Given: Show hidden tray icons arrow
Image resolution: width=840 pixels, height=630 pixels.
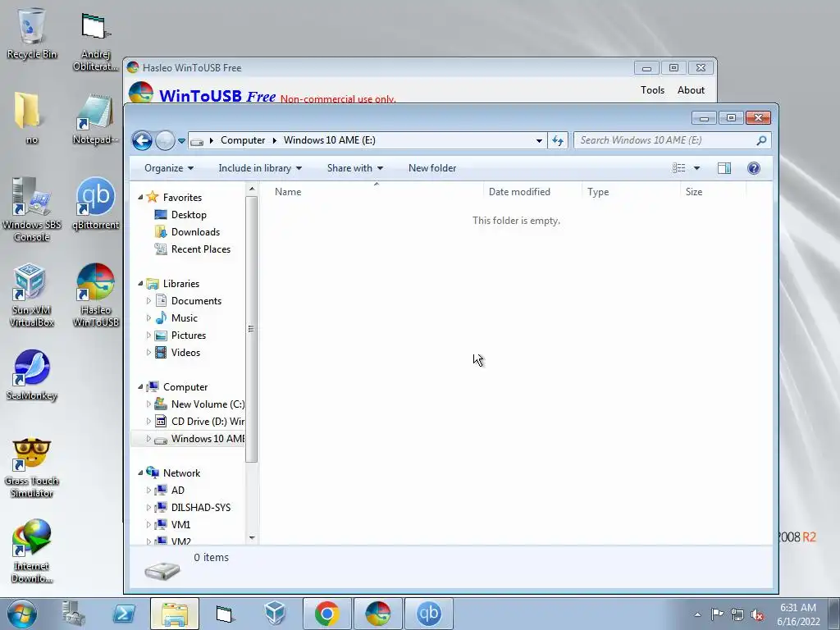Looking at the screenshot, I should tap(697, 614).
